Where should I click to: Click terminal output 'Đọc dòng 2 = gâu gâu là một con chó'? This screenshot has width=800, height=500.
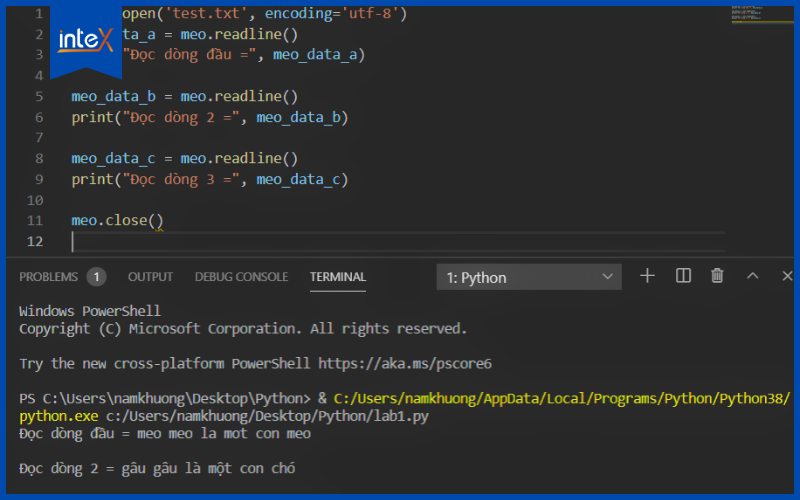pos(157,468)
